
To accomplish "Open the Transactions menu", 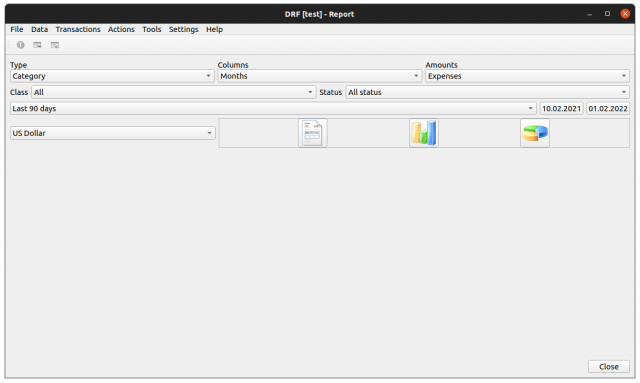I will tap(78, 29).
